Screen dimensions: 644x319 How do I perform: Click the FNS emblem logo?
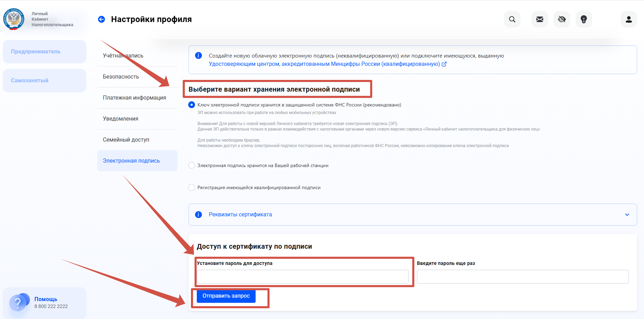point(14,19)
